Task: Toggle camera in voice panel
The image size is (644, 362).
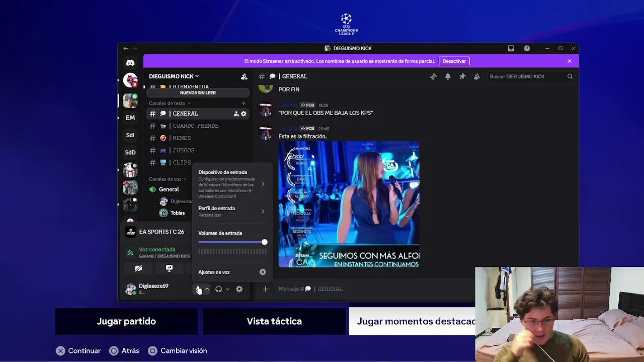Action: click(138, 268)
